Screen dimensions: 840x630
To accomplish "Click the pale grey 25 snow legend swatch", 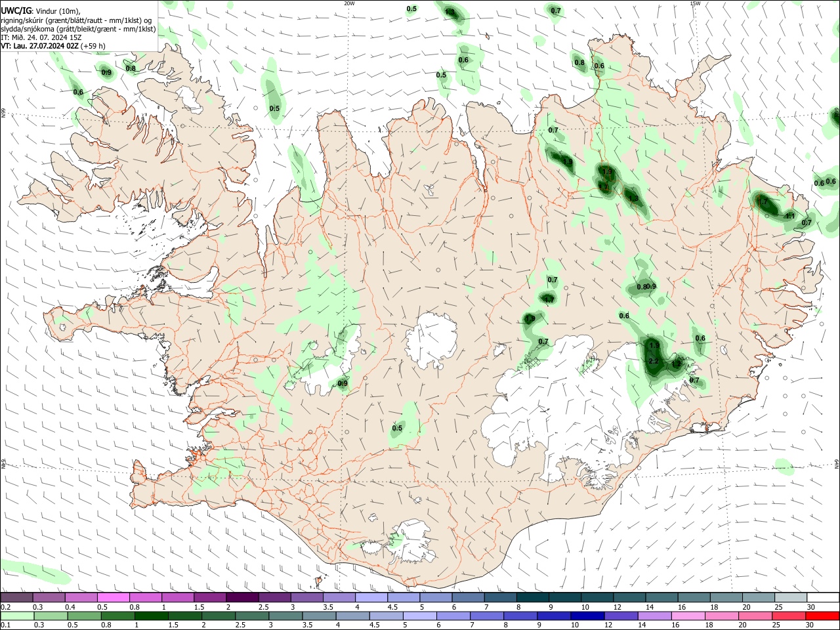I will (791, 597).
